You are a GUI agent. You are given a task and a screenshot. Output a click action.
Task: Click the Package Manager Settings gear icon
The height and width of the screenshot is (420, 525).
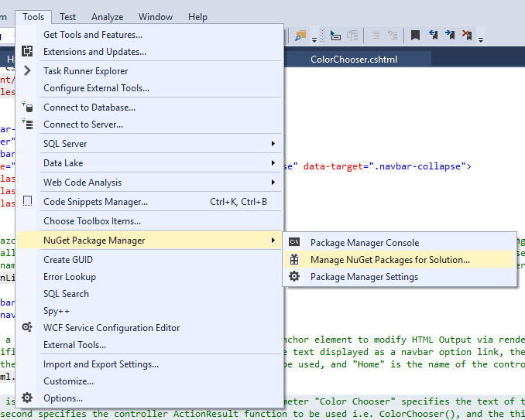click(294, 277)
